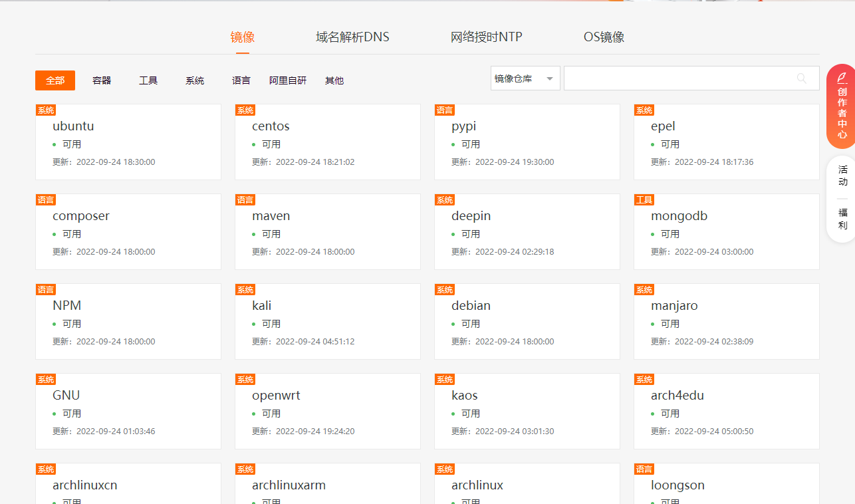Open the archlinuxarm mirror card
This screenshot has height=504, width=855.
(328, 483)
